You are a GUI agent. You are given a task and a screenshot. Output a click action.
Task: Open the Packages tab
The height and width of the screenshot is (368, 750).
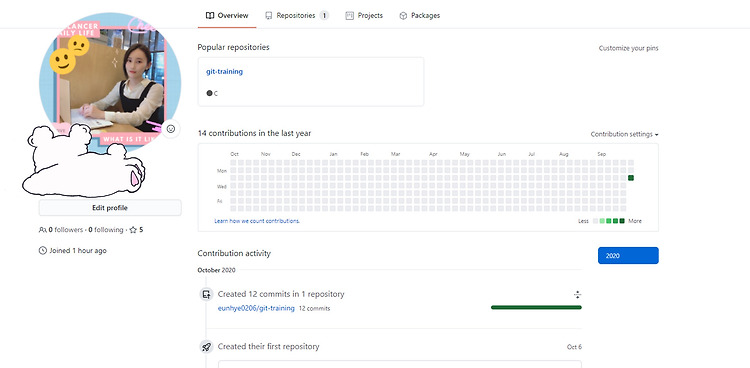[x=419, y=15]
